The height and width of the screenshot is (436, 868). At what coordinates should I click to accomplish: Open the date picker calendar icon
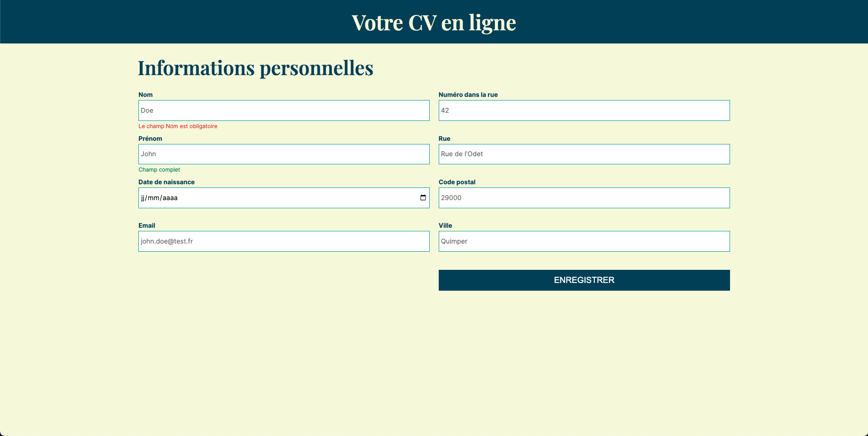(423, 198)
